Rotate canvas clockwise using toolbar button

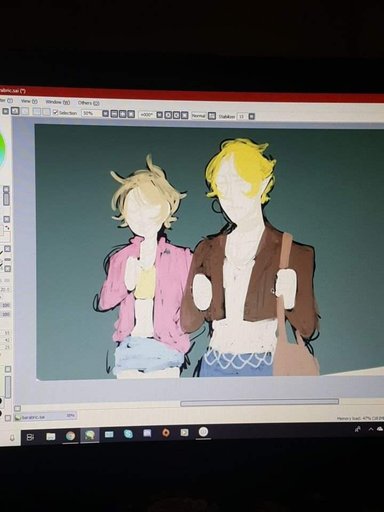tap(176, 115)
